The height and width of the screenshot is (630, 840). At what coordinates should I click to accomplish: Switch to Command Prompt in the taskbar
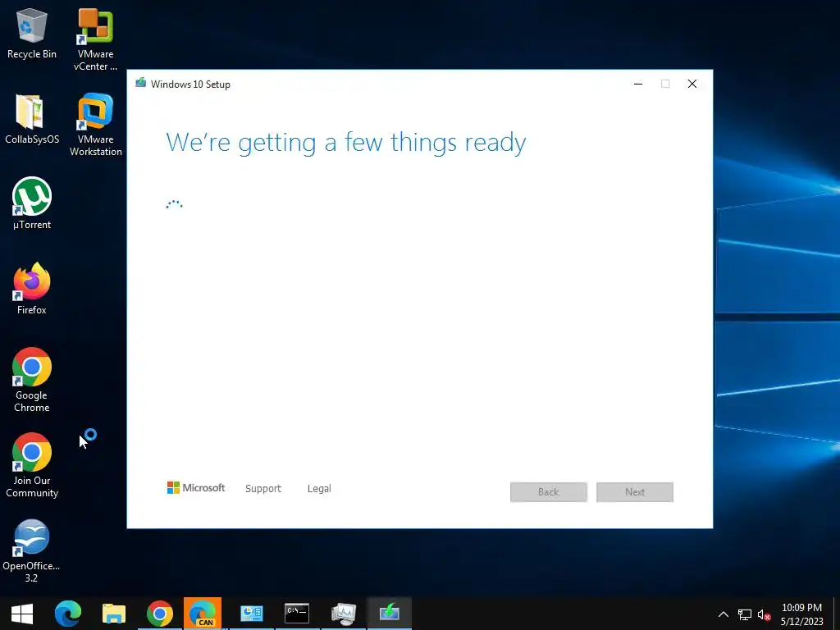(x=297, y=614)
